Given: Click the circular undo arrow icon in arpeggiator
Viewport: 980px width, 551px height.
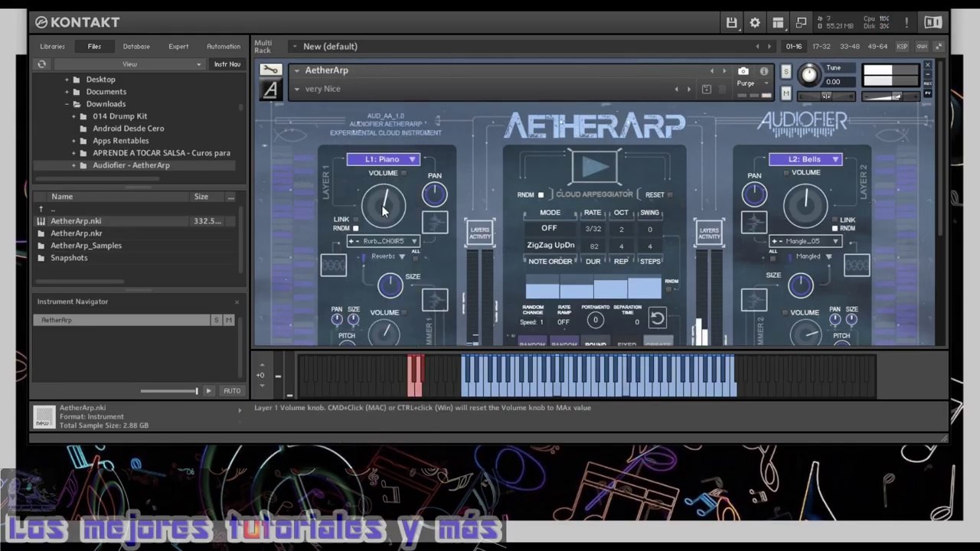Looking at the screenshot, I should pyautogui.click(x=657, y=317).
